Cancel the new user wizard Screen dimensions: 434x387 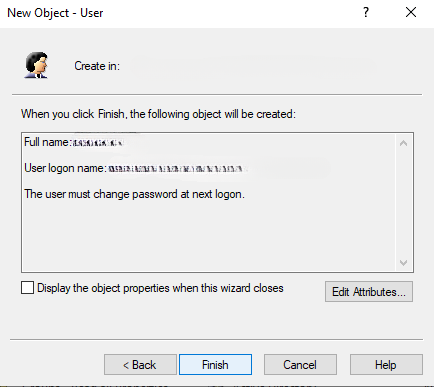(300, 365)
